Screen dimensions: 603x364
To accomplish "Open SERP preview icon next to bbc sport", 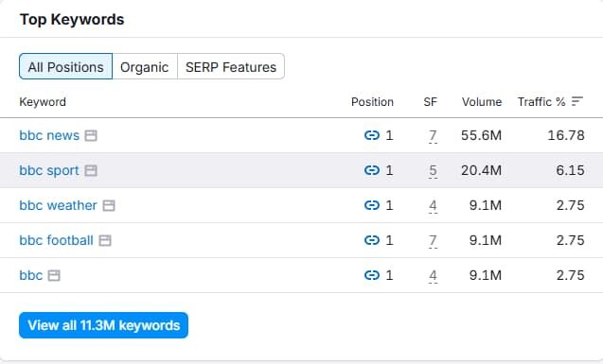I will click(x=91, y=170).
